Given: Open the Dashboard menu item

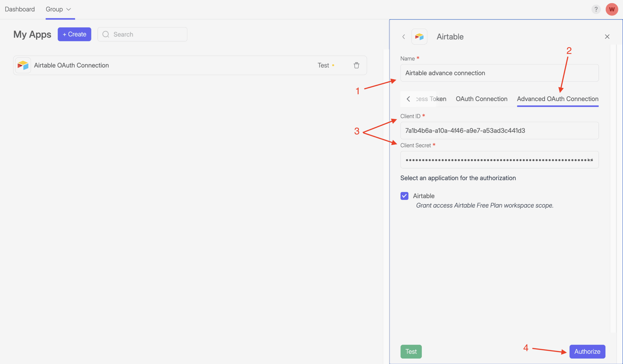Looking at the screenshot, I should (20, 9).
